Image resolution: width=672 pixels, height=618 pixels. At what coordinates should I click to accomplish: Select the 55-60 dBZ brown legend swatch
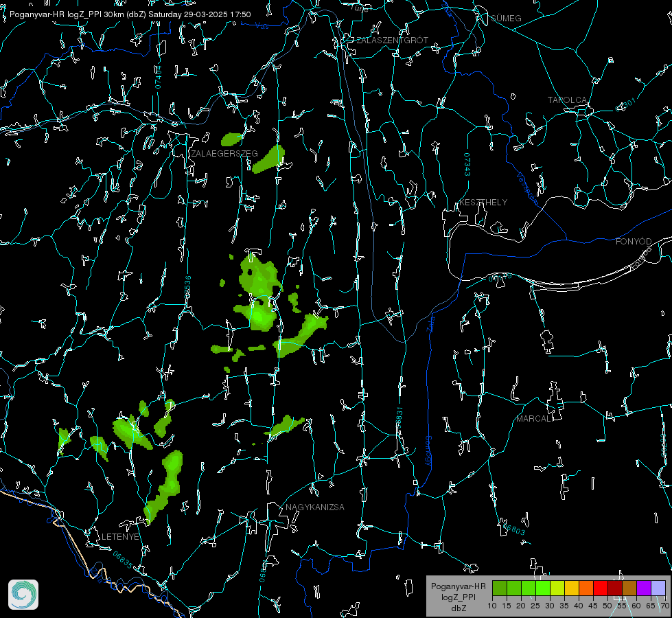click(x=629, y=588)
